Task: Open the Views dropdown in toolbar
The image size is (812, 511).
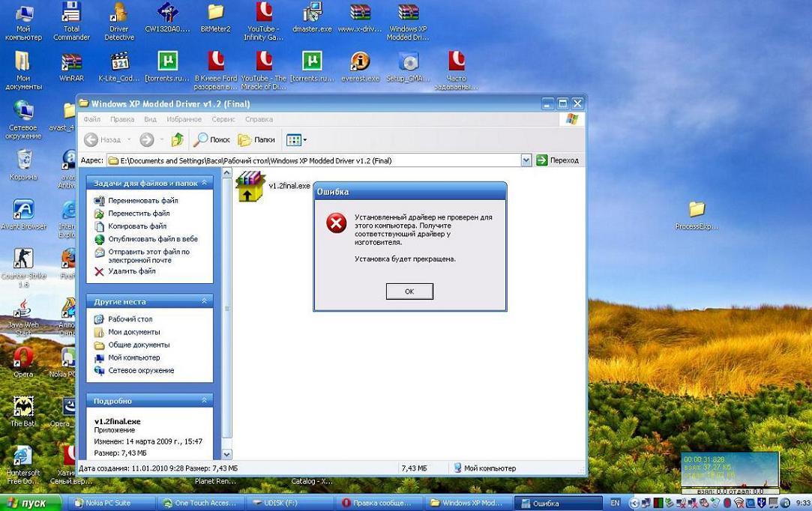Action: (297, 139)
